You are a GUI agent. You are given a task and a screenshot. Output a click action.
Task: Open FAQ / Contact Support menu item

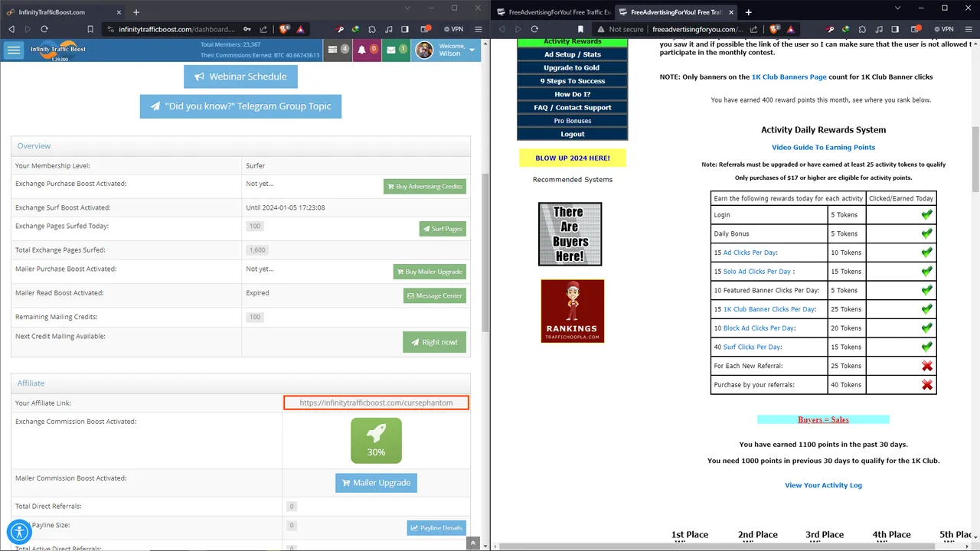pos(572,108)
